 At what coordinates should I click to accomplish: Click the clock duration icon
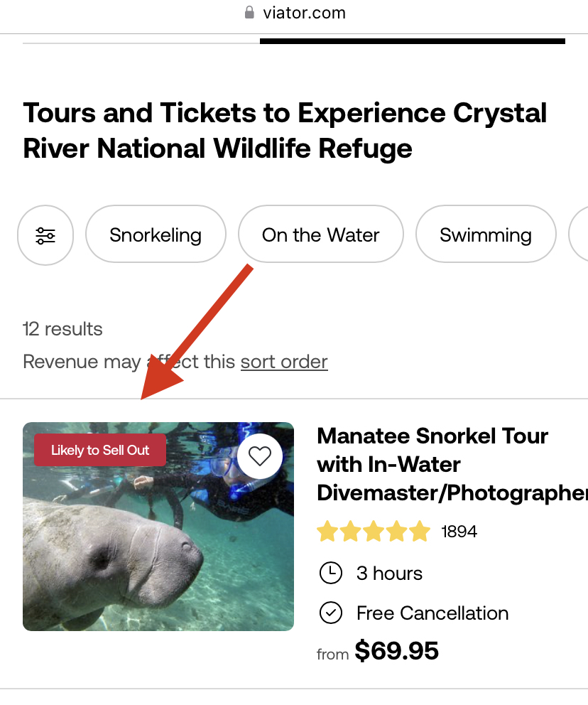coord(331,573)
